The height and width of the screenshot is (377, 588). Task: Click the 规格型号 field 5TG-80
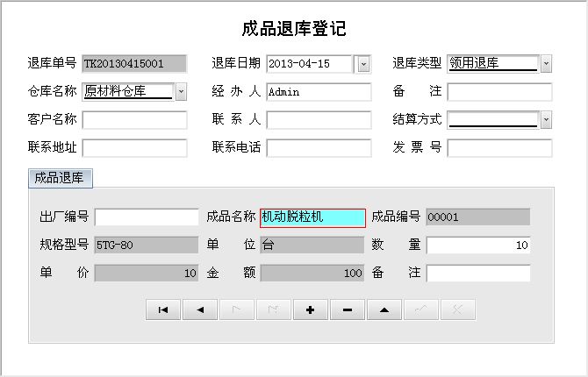[147, 245]
